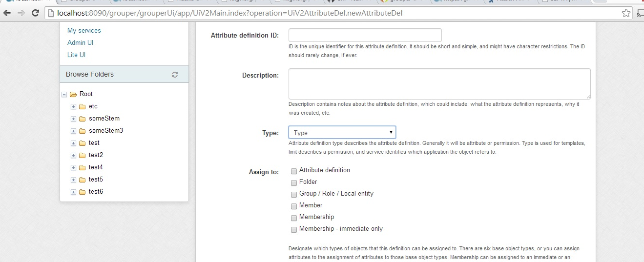
Task: Click the browser address bar URL
Action: coord(230,13)
